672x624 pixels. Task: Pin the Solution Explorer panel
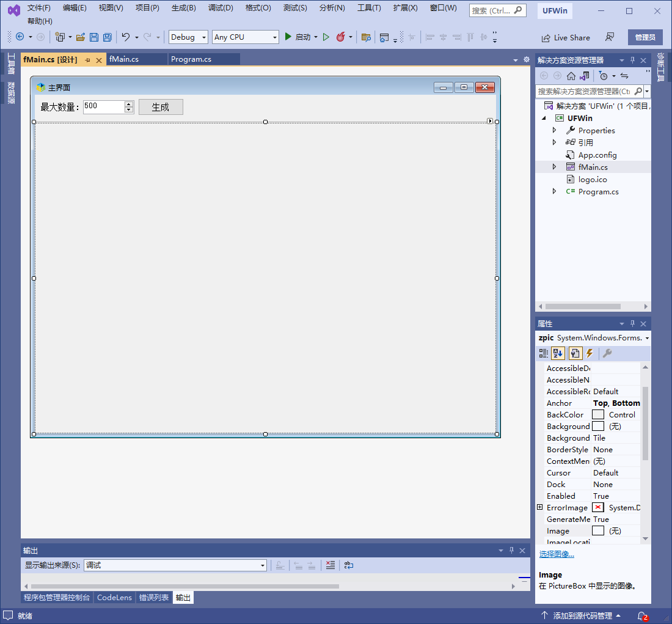632,60
